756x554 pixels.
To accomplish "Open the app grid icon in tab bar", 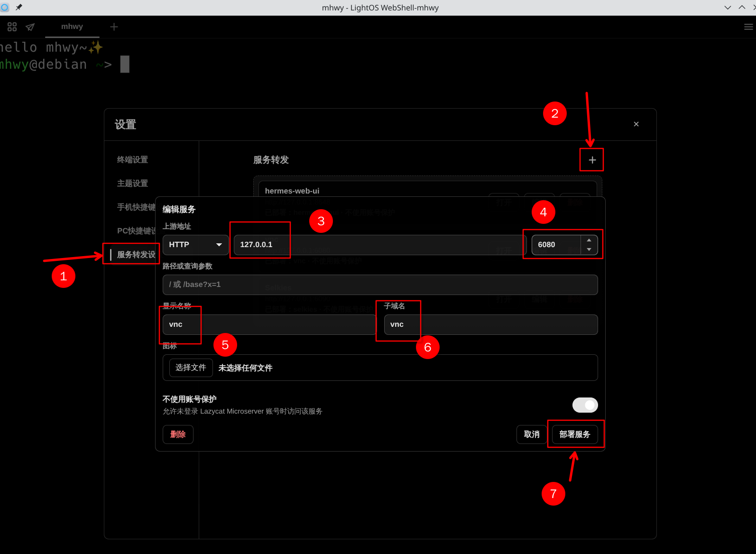I will click(12, 27).
